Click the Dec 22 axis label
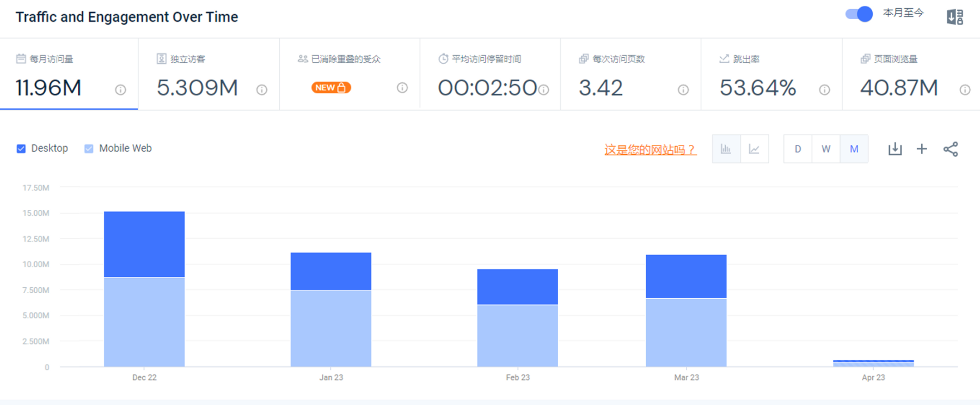The image size is (980, 405). [144, 377]
